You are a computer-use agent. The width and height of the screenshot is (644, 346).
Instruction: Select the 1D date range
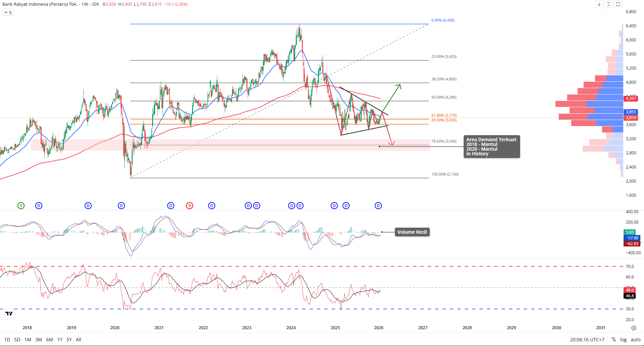click(x=7, y=340)
